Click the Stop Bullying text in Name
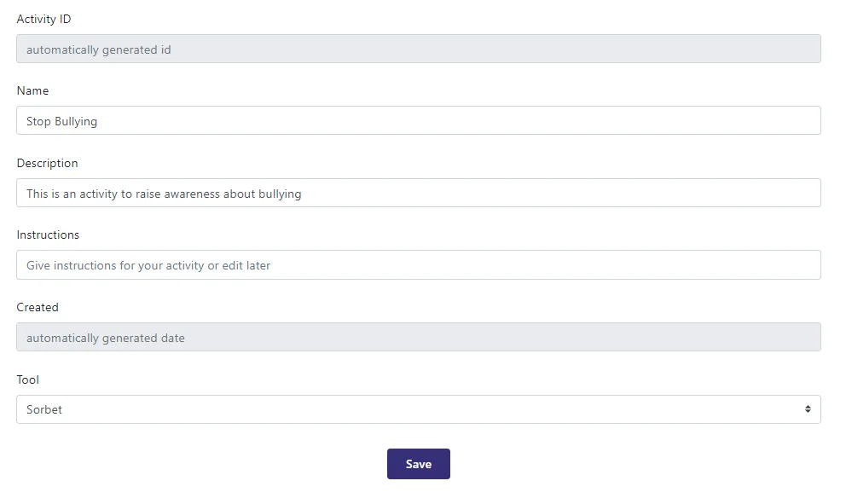 (61, 121)
